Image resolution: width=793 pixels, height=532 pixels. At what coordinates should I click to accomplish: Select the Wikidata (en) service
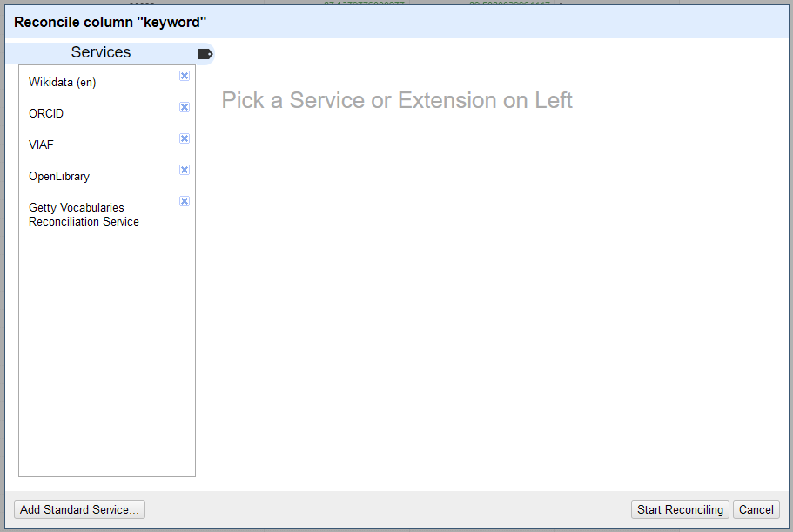coord(63,83)
